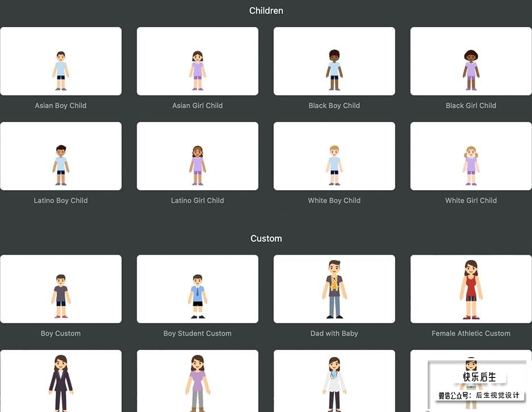Click the Black Boy Child label

334,106
